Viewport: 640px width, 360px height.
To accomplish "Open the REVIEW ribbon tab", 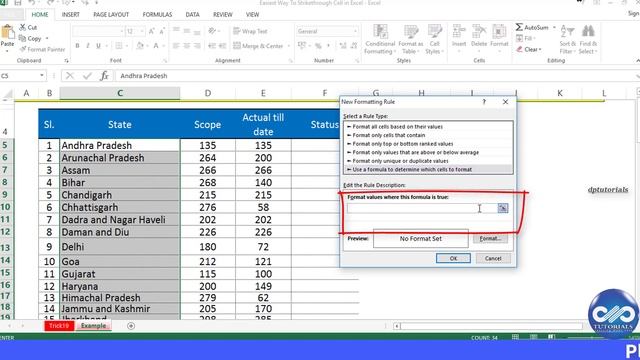I will (x=222, y=14).
